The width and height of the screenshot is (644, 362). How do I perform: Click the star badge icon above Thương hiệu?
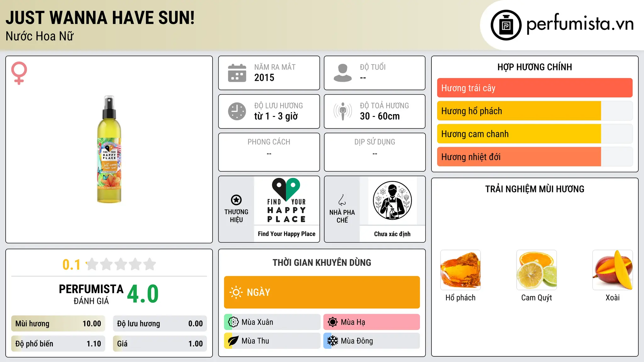236,200
